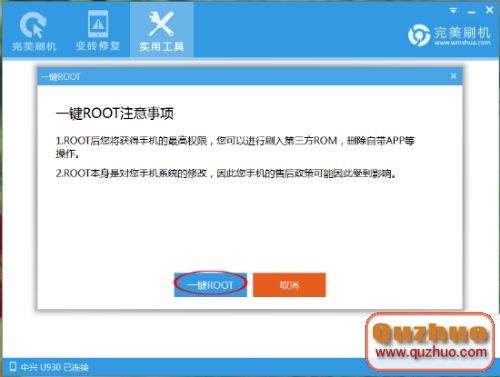Screen dimensions: 500x377
Task: Minimize the 完美刷机 main window
Action: (471, 11)
